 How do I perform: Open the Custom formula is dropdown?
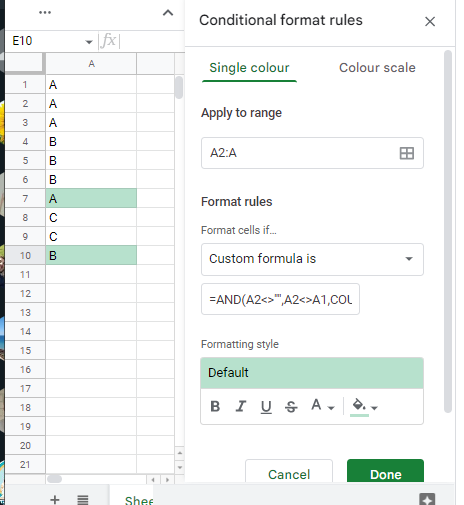(312, 259)
